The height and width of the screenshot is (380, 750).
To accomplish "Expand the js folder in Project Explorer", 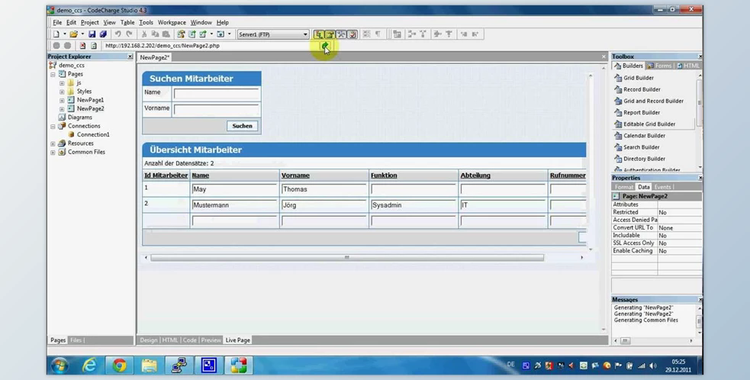I will pyautogui.click(x=62, y=83).
